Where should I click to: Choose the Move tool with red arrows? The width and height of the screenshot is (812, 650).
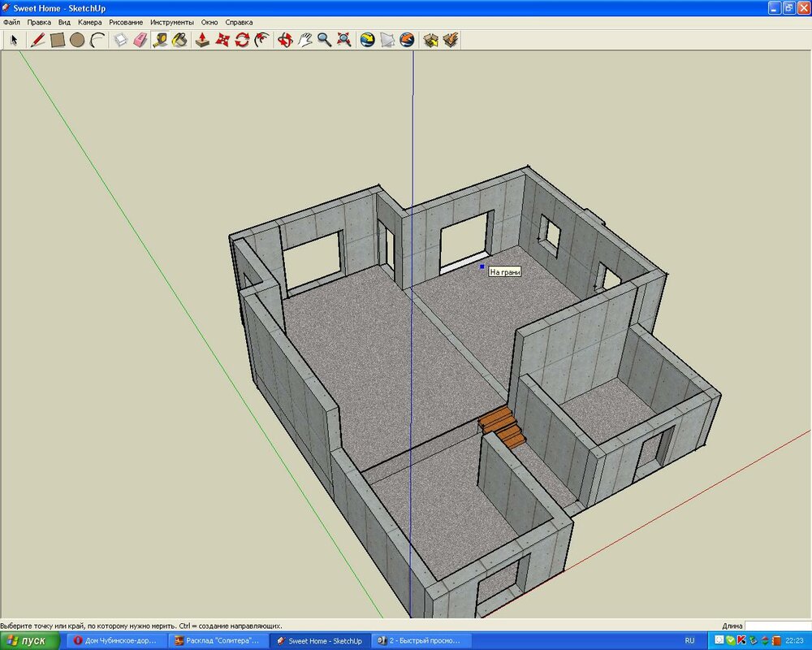click(222, 40)
